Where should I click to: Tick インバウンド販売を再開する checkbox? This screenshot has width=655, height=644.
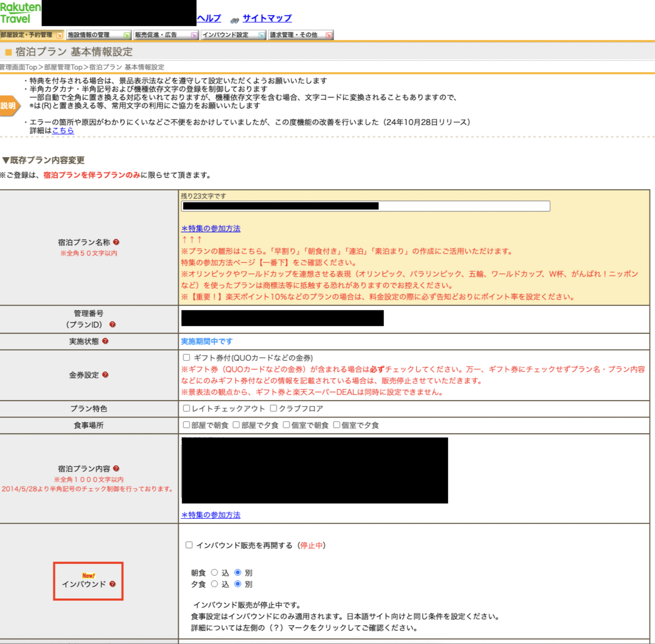(189, 545)
